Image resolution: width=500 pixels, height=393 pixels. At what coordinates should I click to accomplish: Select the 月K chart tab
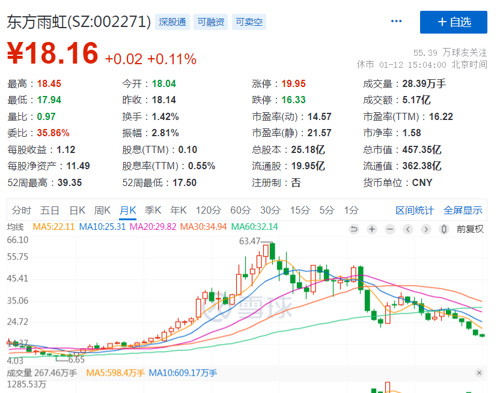pos(128,210)
